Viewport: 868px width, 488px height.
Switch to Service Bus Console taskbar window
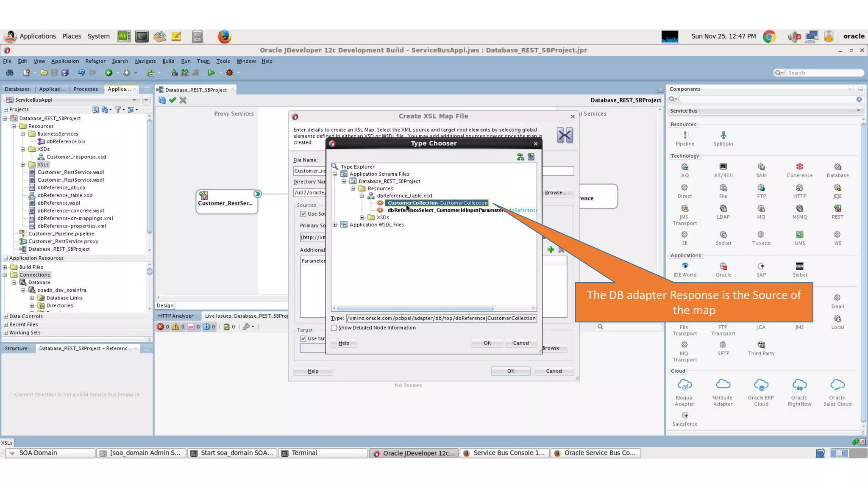click(504, 453)
